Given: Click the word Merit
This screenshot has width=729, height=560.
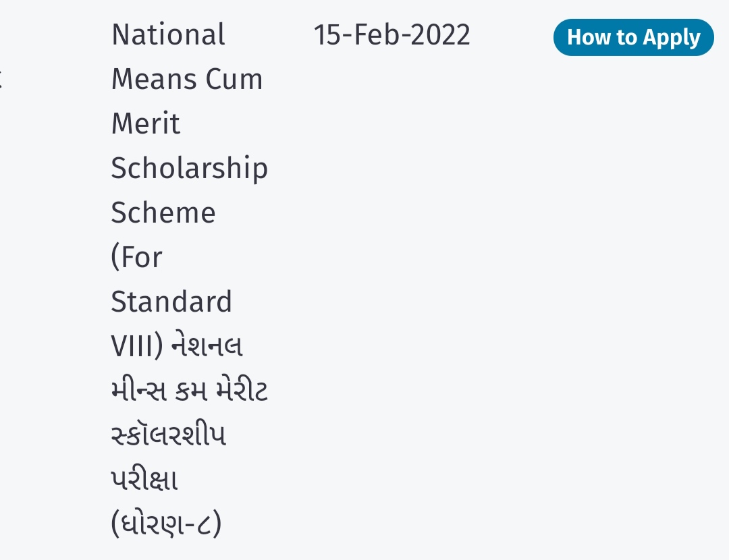Looking at the screenshot, I should click(x=146, y=124).
